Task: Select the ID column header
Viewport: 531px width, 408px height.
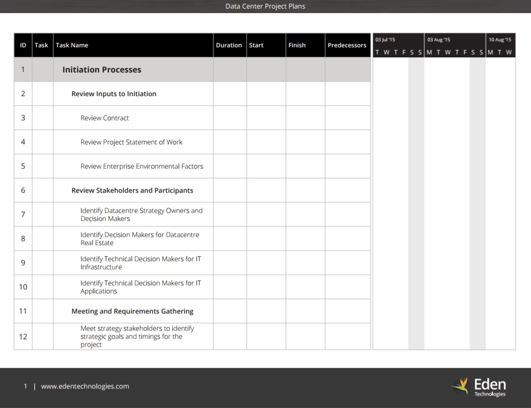Action: (x=23, y=45)
